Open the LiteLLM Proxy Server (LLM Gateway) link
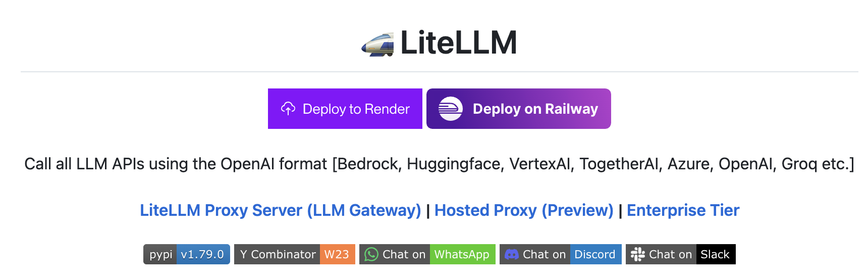 point(280,210)
